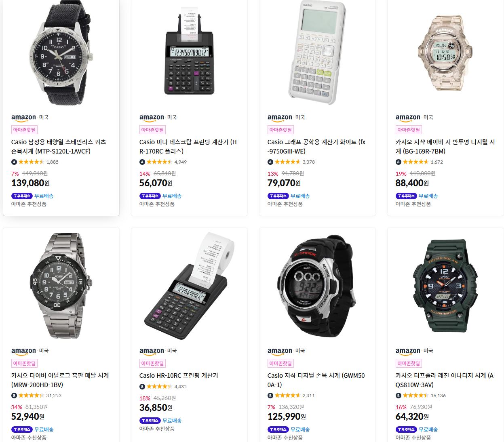
Task: Open the Casio 남성용 태양열 스테인리스 쿼츠 손목시계 title link
Action: click(x=59, y=147)
